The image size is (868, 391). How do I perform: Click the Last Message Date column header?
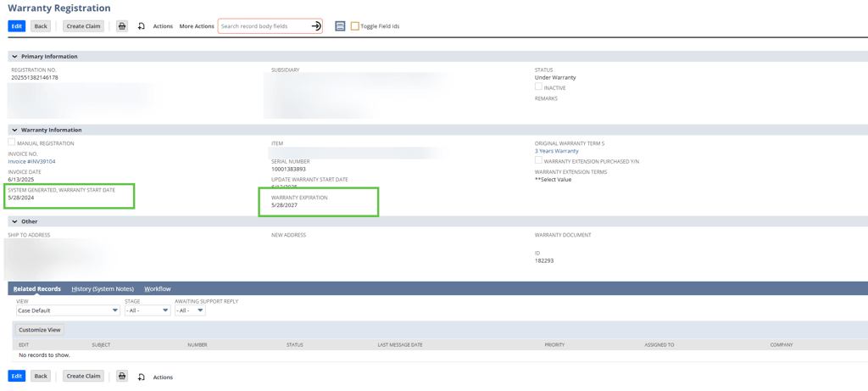pos(400,344)
